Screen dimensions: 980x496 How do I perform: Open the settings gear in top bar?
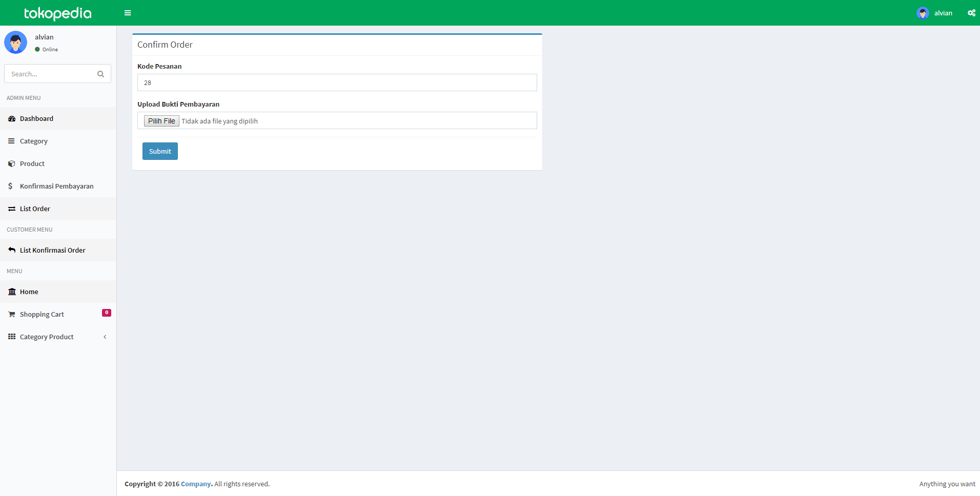click(x=971, y=13)
